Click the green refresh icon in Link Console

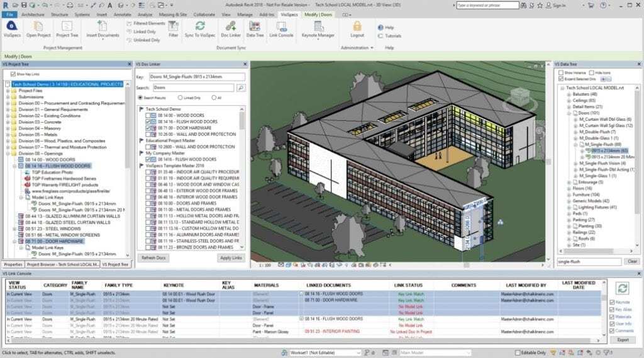pos(622,288)
